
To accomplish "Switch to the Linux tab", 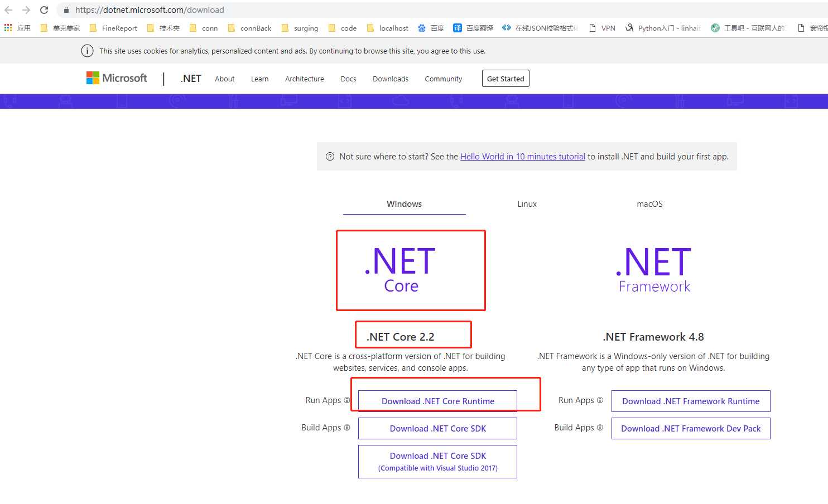I will [x=527, y=204].
